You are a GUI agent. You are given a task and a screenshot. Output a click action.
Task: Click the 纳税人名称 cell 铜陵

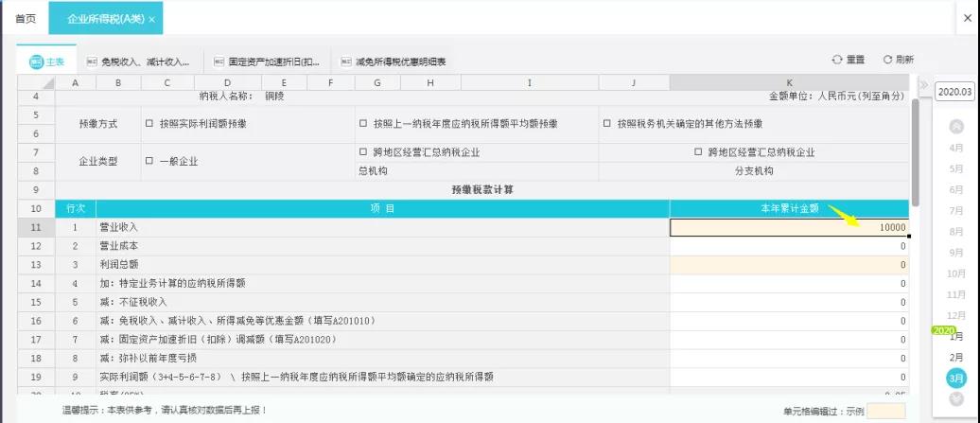[274, 97]
